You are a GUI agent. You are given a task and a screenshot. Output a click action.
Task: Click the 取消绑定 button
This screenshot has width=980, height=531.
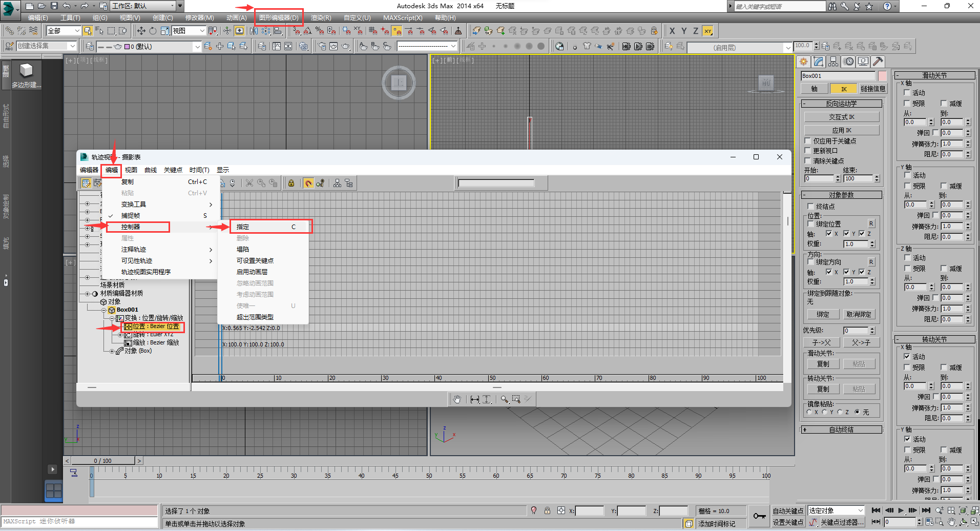(859, 314)
